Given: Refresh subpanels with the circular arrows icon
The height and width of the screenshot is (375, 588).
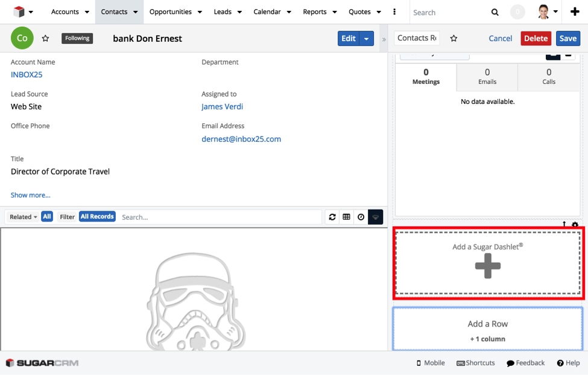Looking at the screenshot, I should [332, 217].
